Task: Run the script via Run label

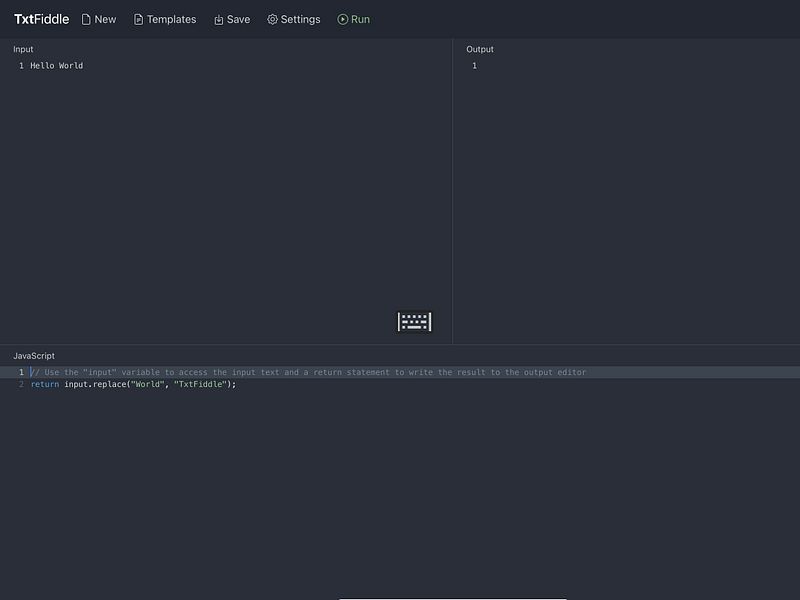Action: click(360, 19)
